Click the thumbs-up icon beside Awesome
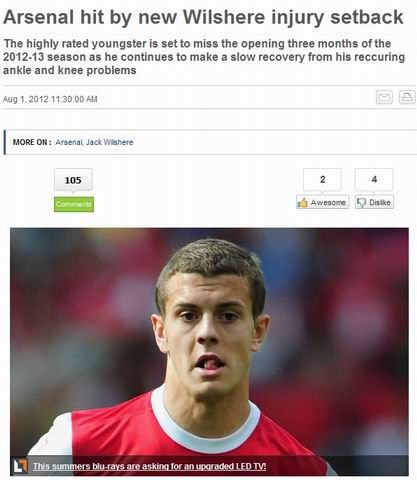 tap(303, 202)
